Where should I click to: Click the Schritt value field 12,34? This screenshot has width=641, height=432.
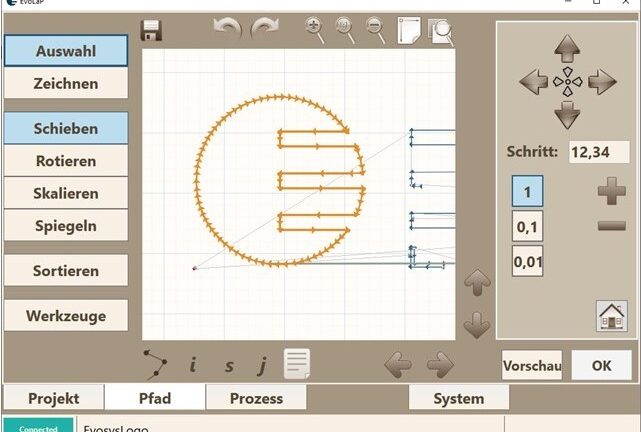coord(599,152)
